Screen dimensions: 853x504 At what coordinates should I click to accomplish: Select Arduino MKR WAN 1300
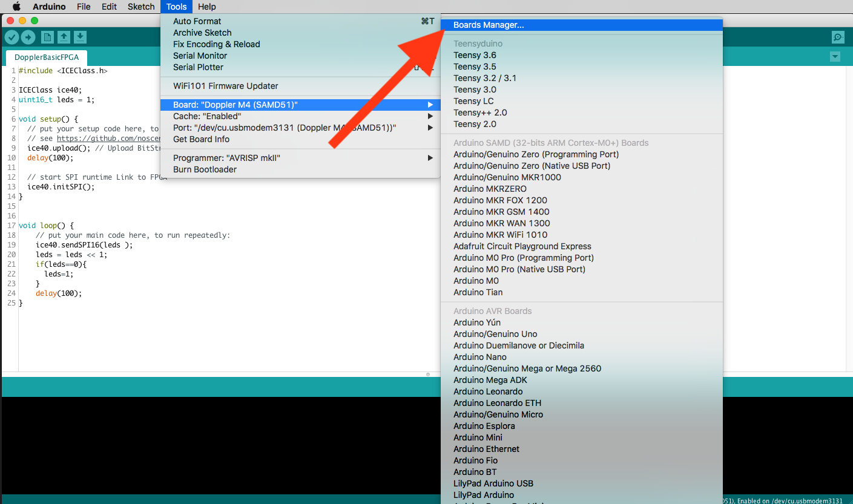click(x=582, y=223)
